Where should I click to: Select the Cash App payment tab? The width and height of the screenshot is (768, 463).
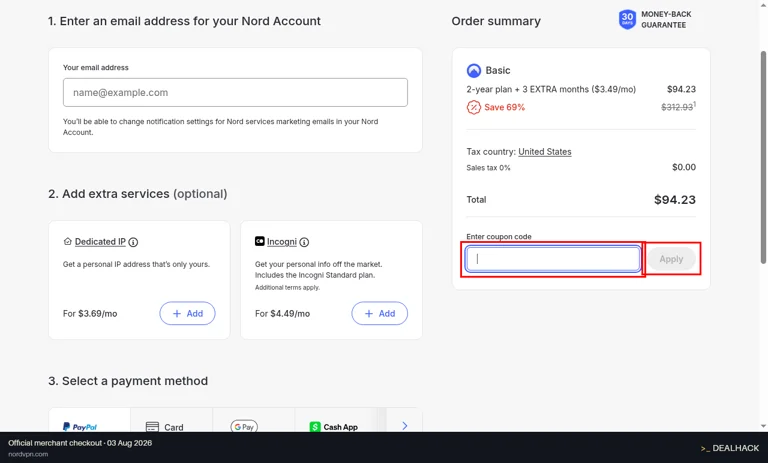[336, 420]
